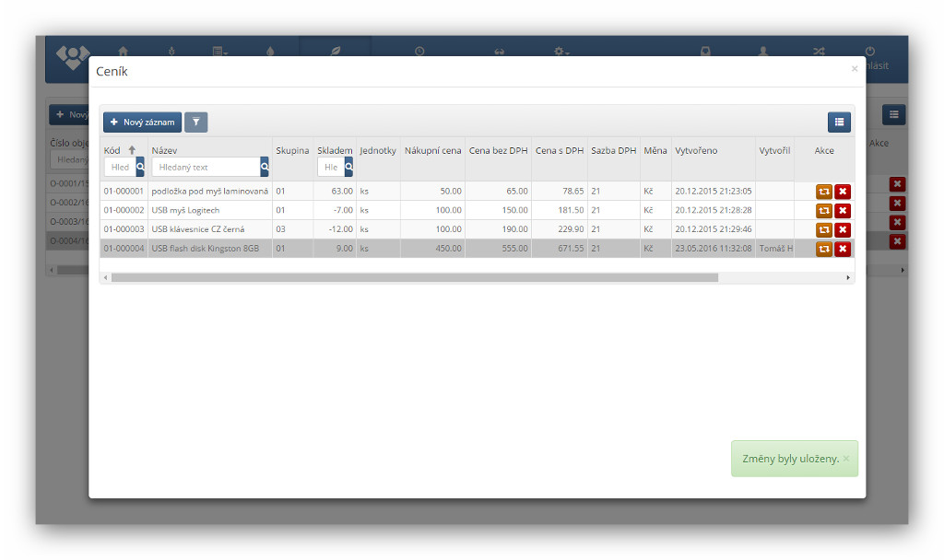Click the Nový záznam button
The width and height of the screenshot is (944, 560).
pos(142,122)
